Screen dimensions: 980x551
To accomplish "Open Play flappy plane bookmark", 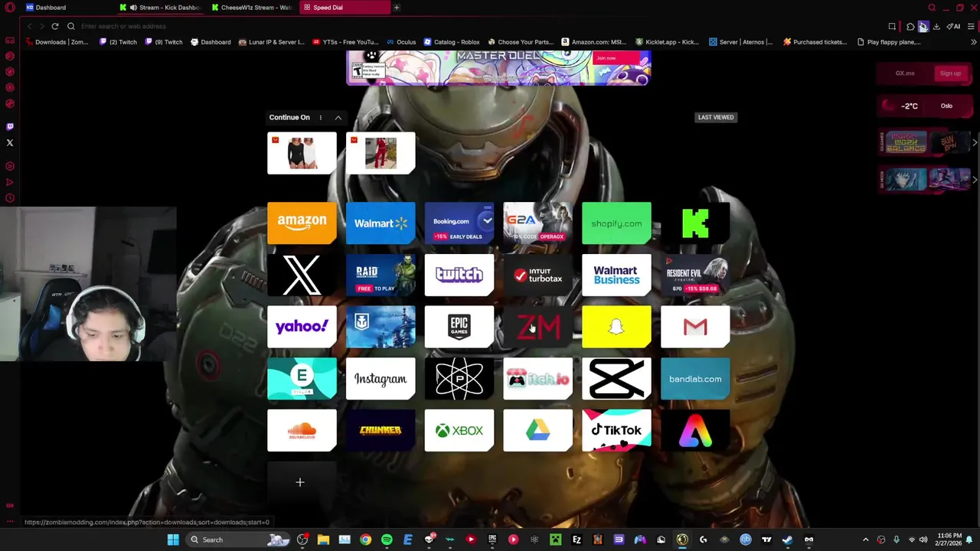I will [x=888, y=42].
